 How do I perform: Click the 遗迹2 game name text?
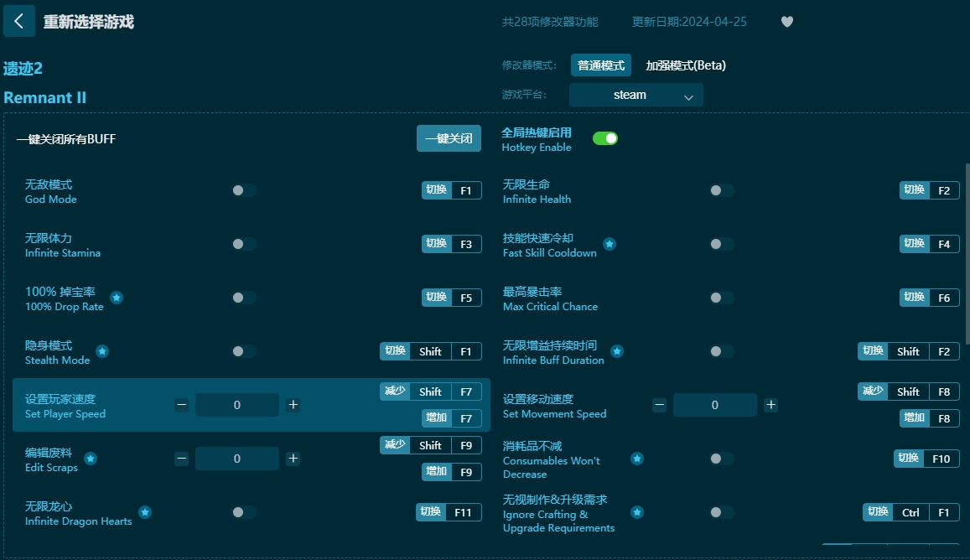click(x=23, y=68)
